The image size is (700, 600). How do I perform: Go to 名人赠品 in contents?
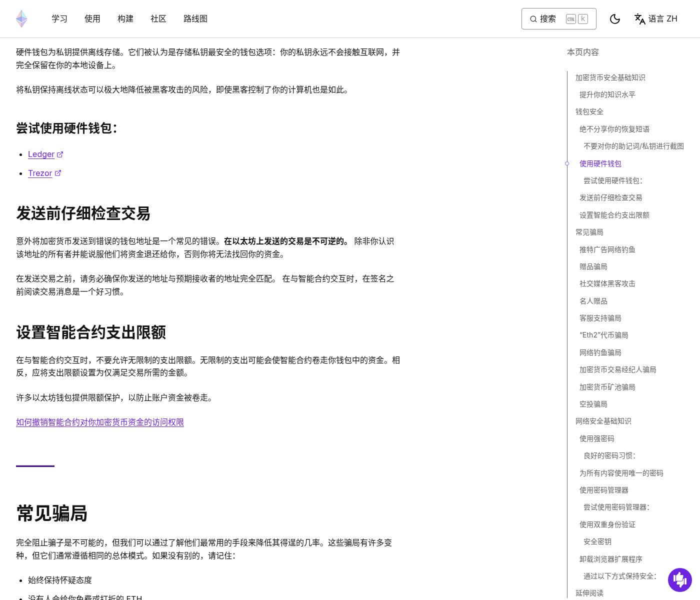point(593,301)
